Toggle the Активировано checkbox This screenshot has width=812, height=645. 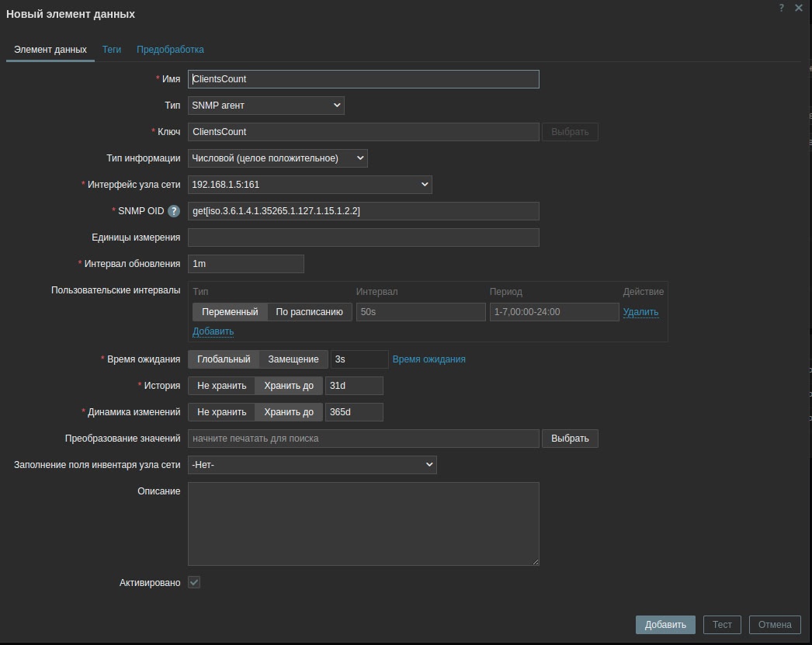click(194, 582)
